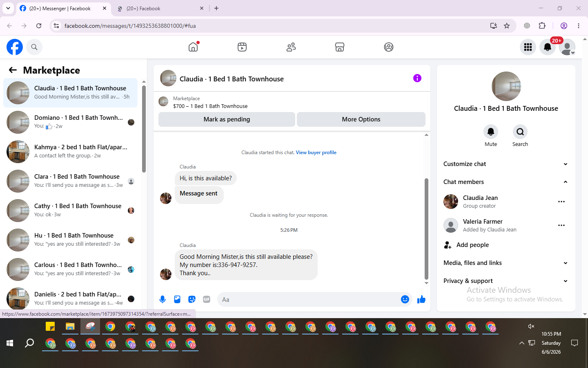This screenshot has height=368, width=588.
Task: Open browser Extensions puzzle icon
Action: pos(542,26)
